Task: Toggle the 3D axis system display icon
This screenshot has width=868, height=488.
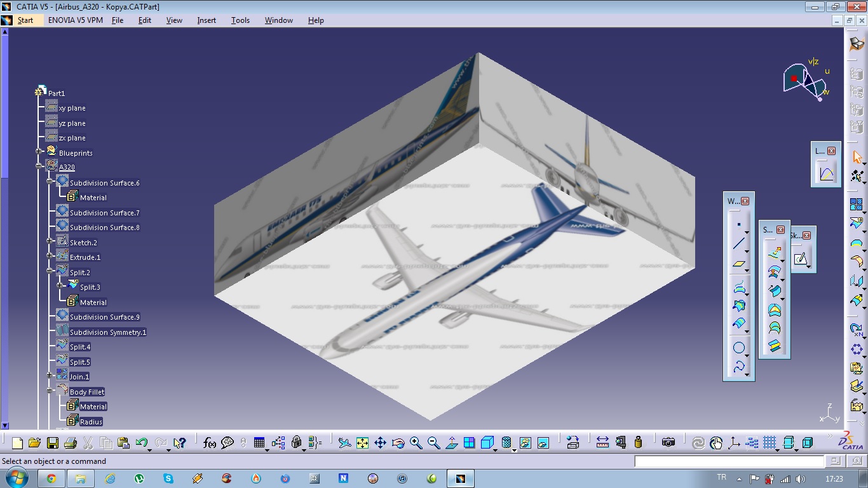Action: tap(734, 443)
